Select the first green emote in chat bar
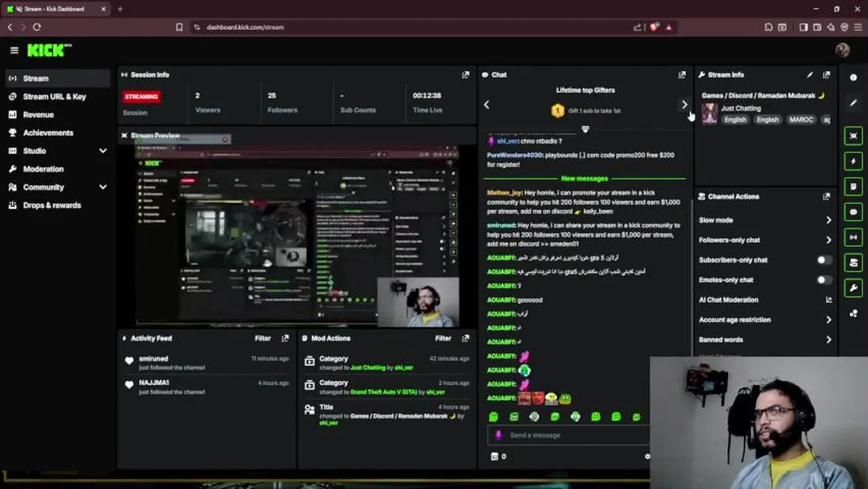Screen dimensions: 868x489 (x=494, y=416)
